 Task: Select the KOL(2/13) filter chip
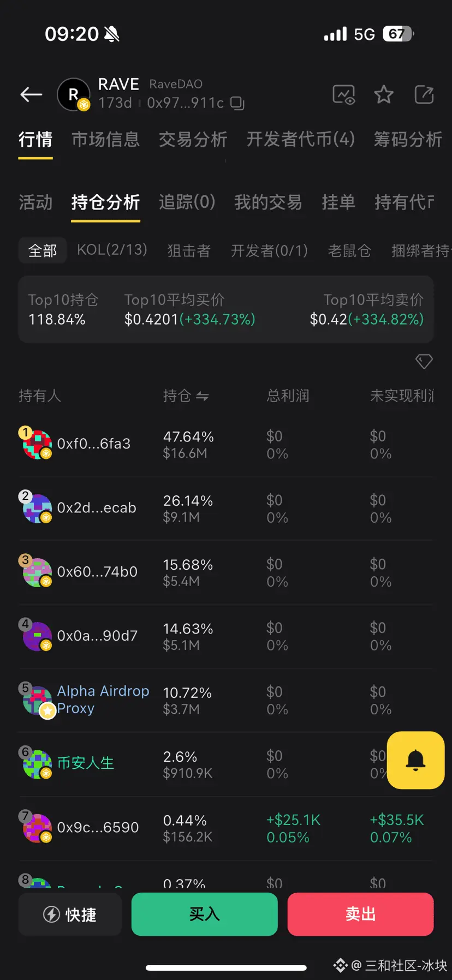[112, 250]
